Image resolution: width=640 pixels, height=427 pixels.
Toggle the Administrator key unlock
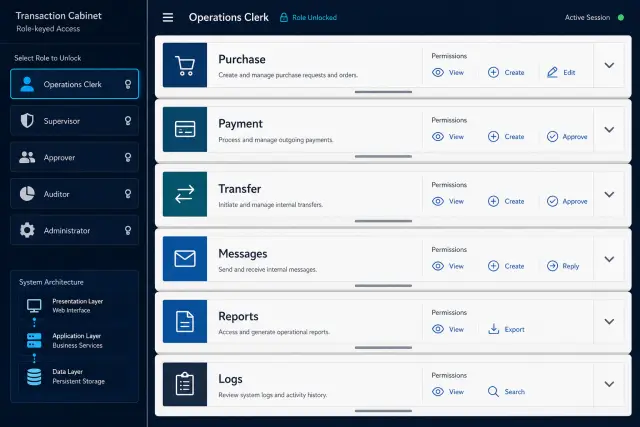pyautogui.click(x=128, y=230)
